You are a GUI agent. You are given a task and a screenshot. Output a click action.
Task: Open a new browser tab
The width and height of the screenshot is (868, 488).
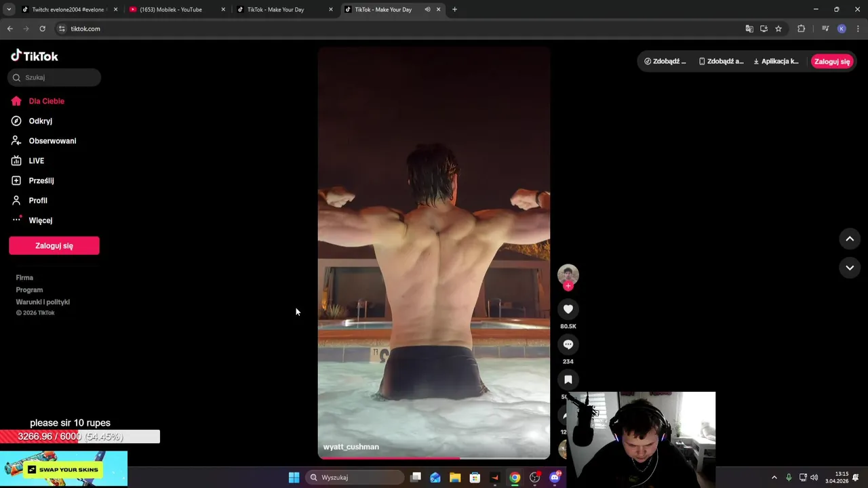click(454, 9)
